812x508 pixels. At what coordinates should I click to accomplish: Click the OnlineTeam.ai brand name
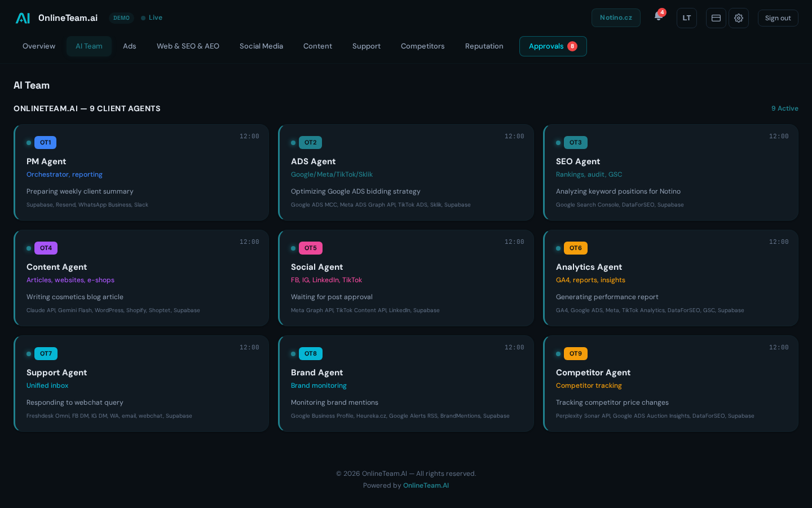pyautogui.click(x=68, y=18)
